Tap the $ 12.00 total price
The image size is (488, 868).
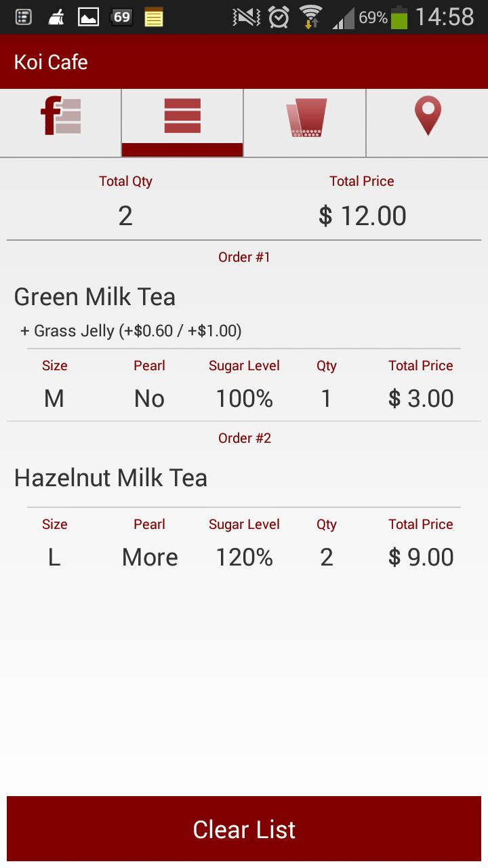363,216
